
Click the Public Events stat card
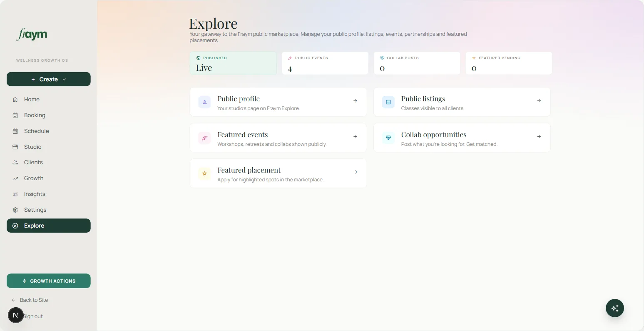point(325,63)
